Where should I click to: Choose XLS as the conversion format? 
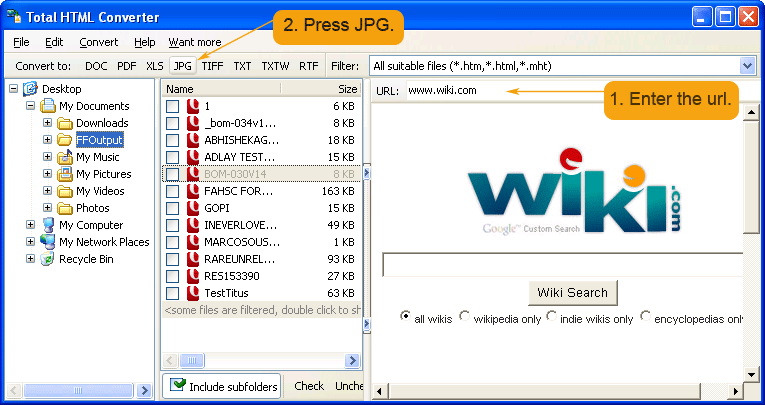point(155,66)
